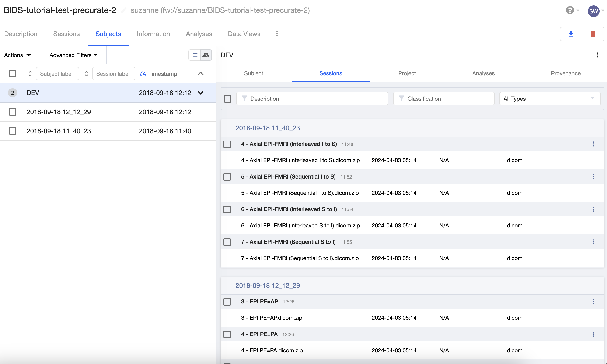607x364 pixels.
Task: Open session link 2018-09-18 12_12_29
Action: tap(267, 285)
